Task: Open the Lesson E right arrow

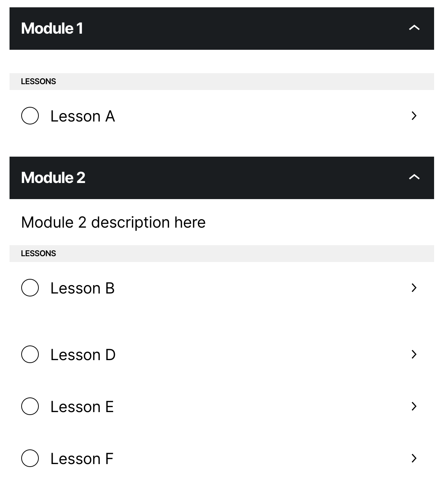Action: pyautogui.click(x=414, y=406)
